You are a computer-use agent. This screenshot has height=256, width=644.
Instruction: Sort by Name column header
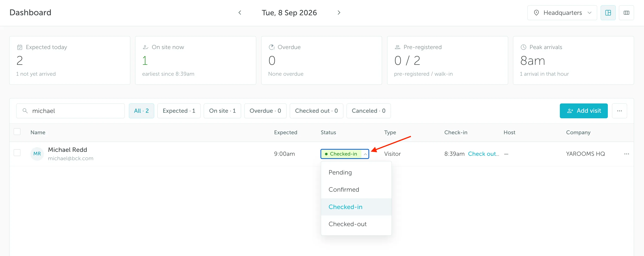(x=38, y=132)
